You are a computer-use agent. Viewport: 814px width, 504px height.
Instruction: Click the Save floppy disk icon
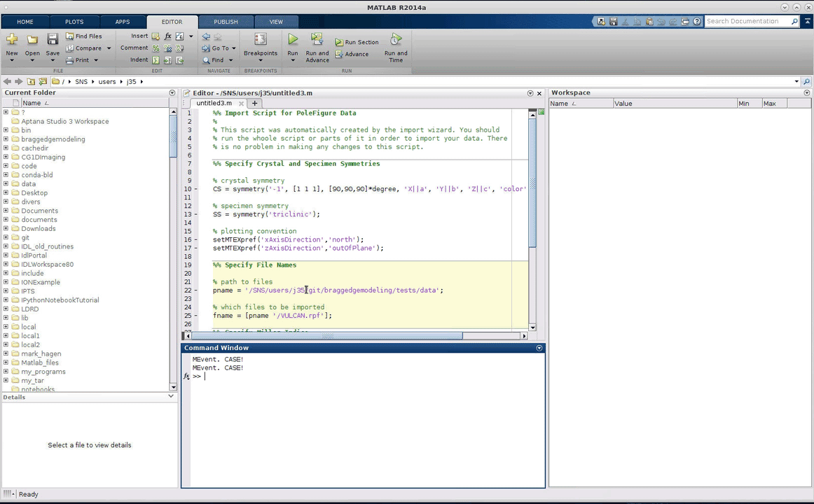click(53, 40)
